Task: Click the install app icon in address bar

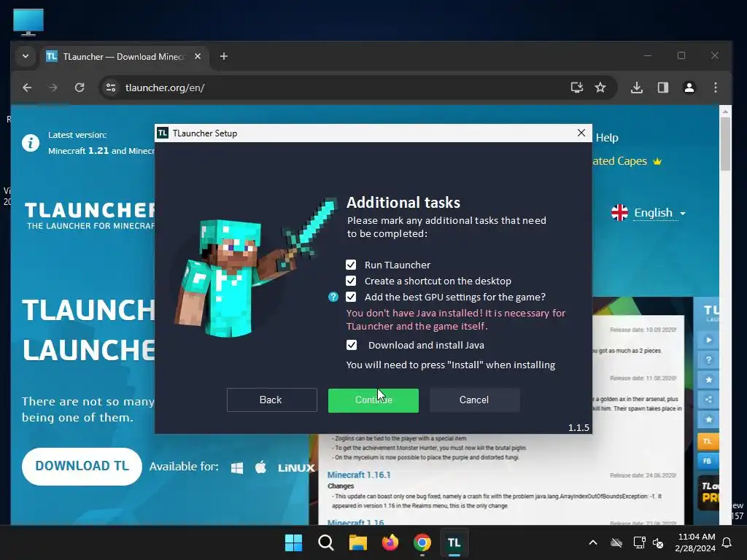Action: (x=576, y=87)
